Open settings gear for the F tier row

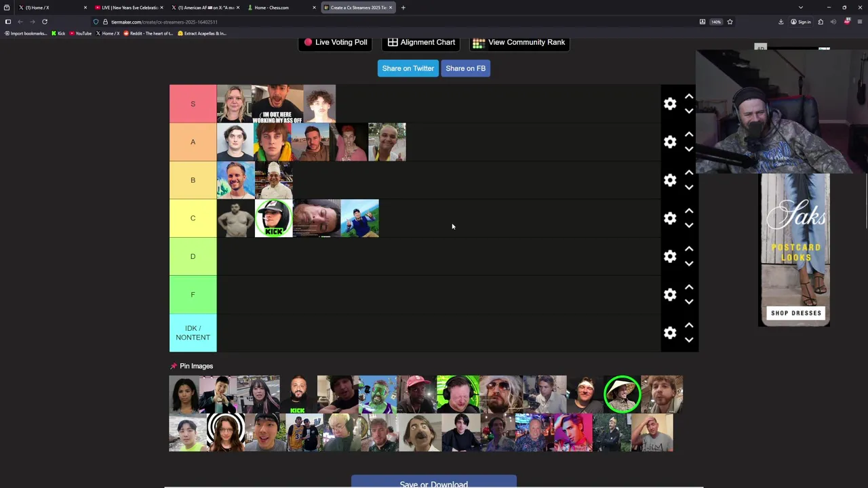670,295
